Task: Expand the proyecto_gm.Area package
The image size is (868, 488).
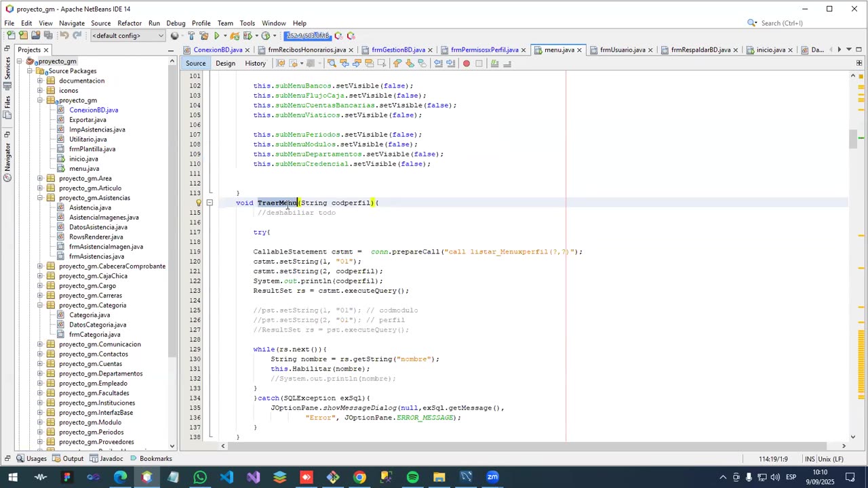Action: click(40, 178)
